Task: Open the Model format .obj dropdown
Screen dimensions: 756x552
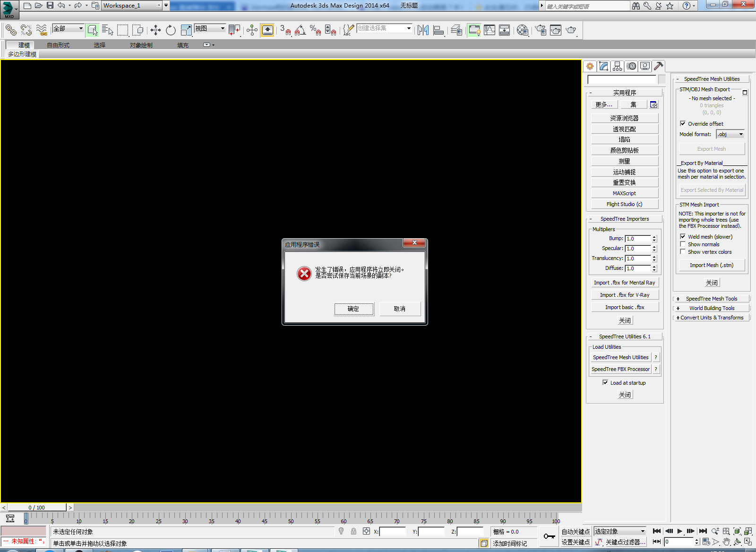Action: [x=730, y=134]
